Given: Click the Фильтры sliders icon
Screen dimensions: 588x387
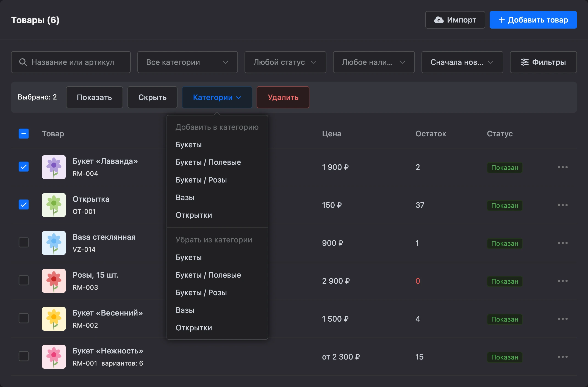Looking at the screenshot, I should (x=525, y=62).
